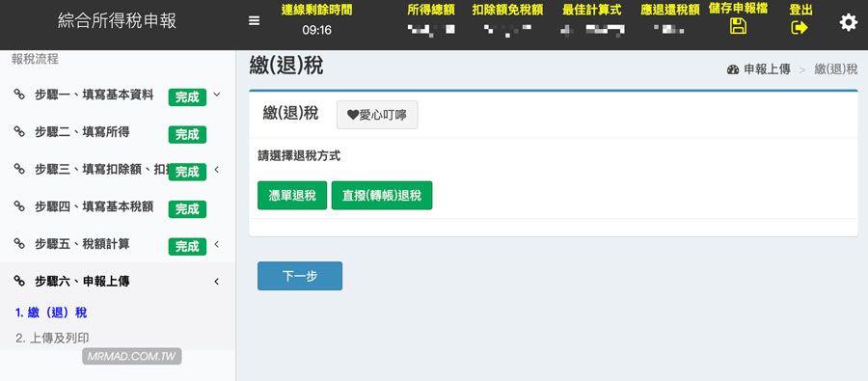Image resolution: width=868 pixels, height=381 pixels.
Task: Click the 愛心叮嚀 button
Action: coord(377,115)
